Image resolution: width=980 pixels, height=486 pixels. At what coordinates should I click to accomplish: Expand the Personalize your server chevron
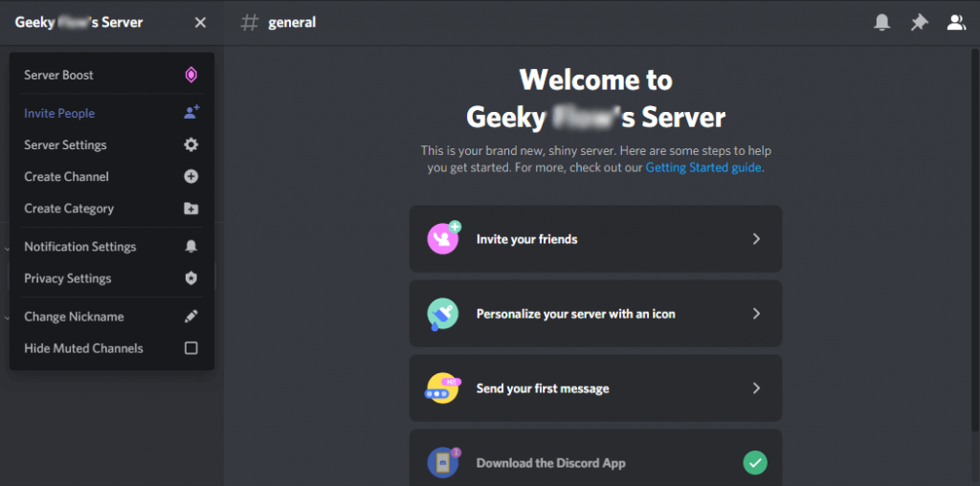click(x=756, y=314)
